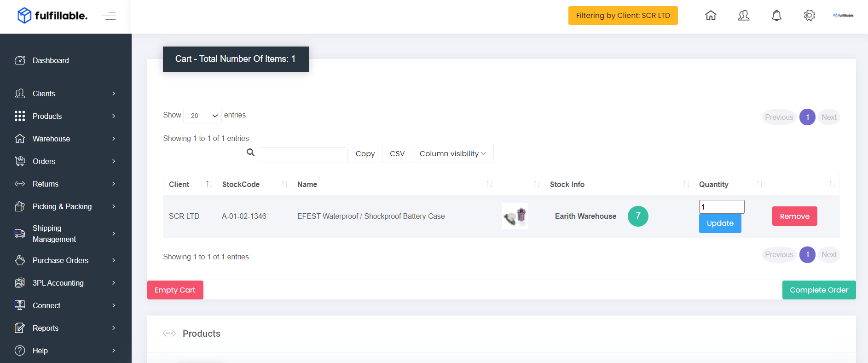Sort by the Client column header
The height and width of the screenshot is (363, 868).
click(x=190, y=184)
